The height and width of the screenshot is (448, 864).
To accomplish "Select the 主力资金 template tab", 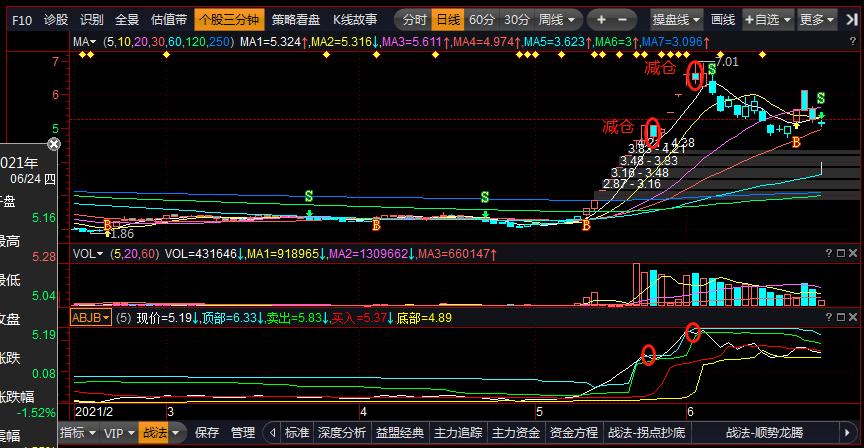I will pos(516,433).
